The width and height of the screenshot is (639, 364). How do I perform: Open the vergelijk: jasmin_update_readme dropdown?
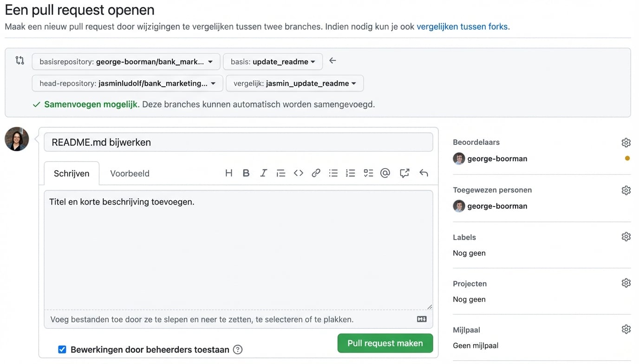294,83
